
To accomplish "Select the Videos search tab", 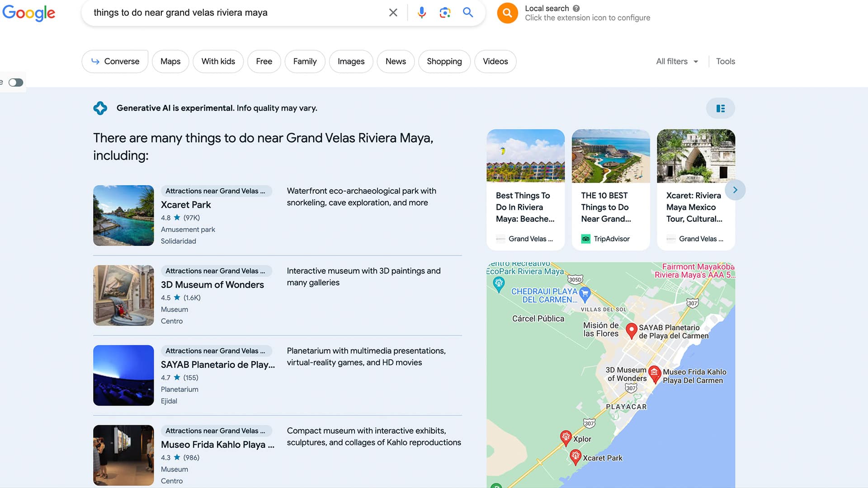I will click(495, 61).
